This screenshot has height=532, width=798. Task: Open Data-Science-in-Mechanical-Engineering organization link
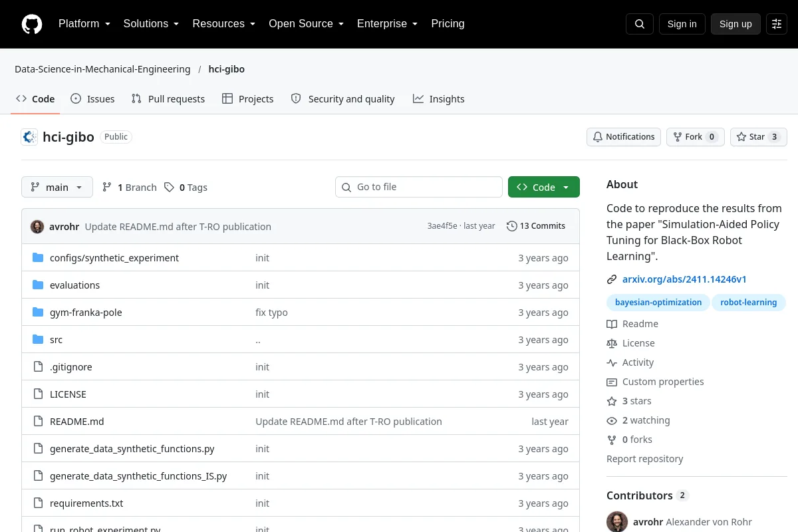[x=102, y=69]
